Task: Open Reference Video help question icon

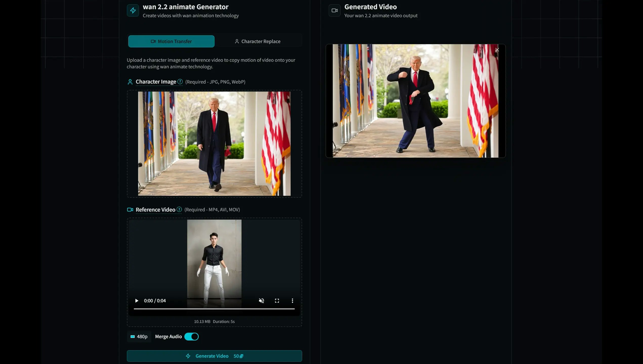Action: click(179, 209)
